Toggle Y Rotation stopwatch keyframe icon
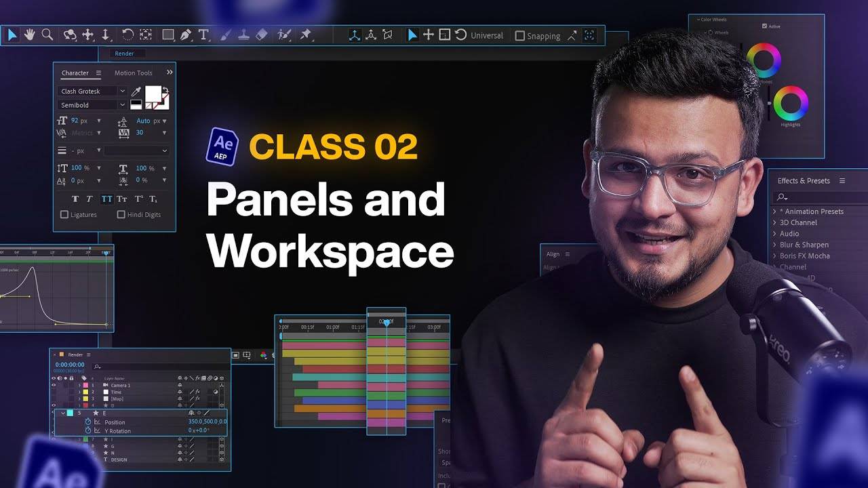 coord(88,430)
